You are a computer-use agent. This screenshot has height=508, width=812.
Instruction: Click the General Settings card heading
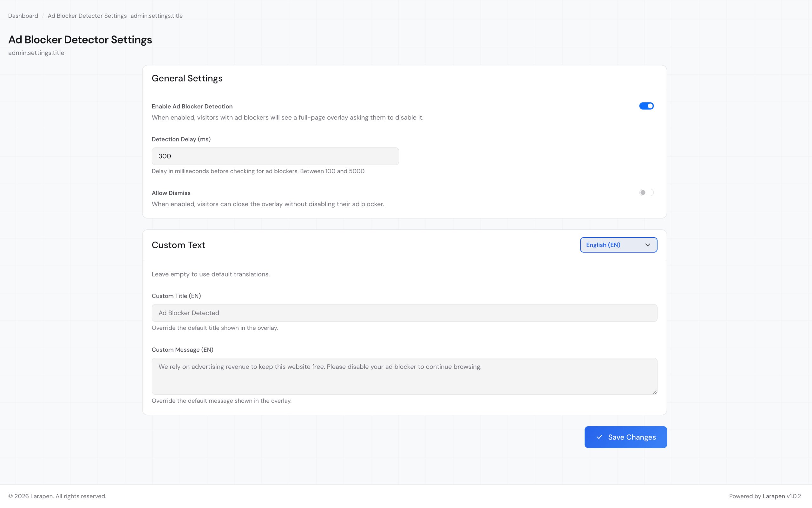tap(187, 78)
